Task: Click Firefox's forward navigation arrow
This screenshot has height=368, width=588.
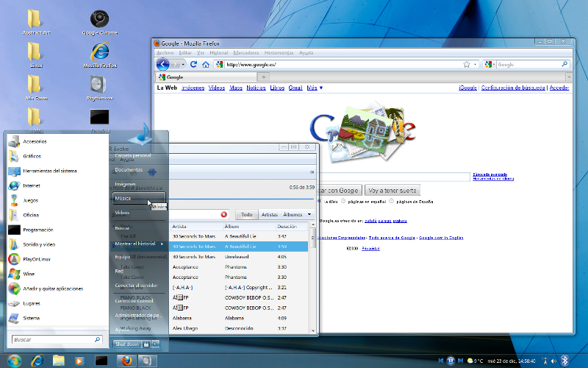Action: [176, 65]
